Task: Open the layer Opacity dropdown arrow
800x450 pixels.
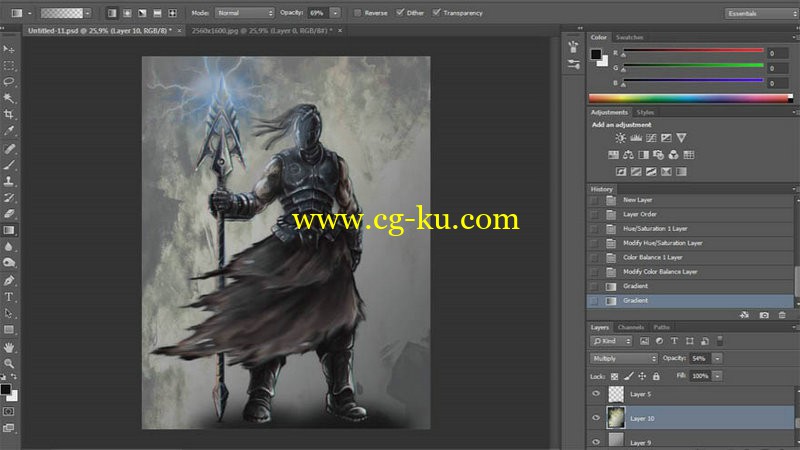Action: pos(717,359)
